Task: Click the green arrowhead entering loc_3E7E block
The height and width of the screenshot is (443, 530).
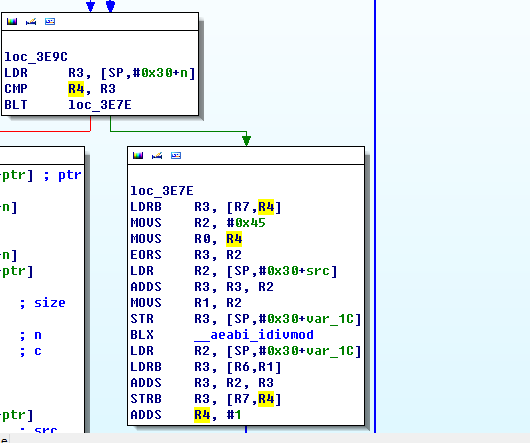Action: click(246, 140)
